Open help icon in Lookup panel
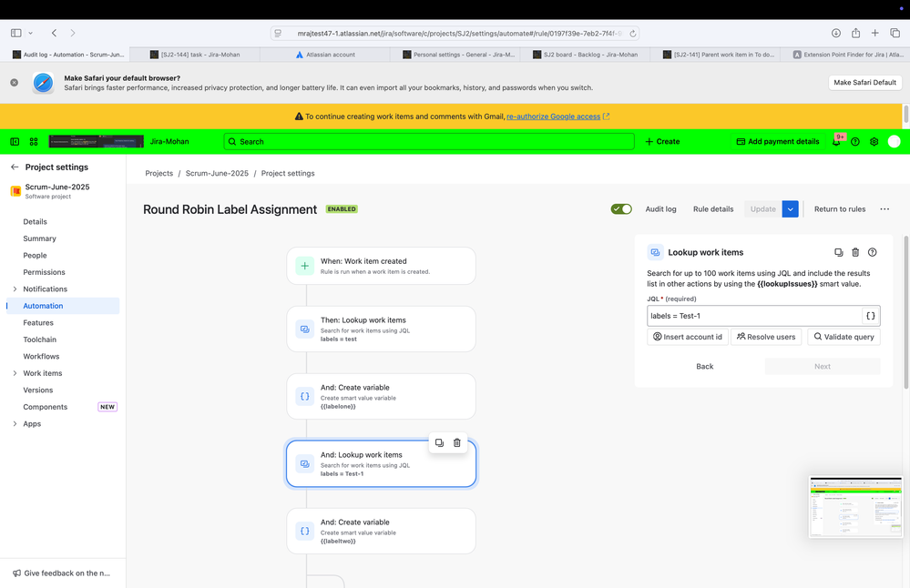This screenshot has width=910, height=588. [872, 252]
